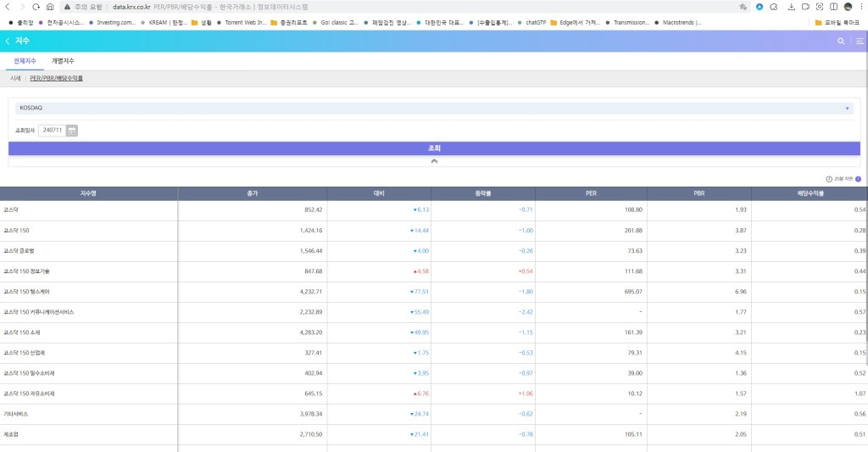This screenshot has height=452, width=868.
Task: Click the 조회일자 date input field
Action: [x=52, y=131]
